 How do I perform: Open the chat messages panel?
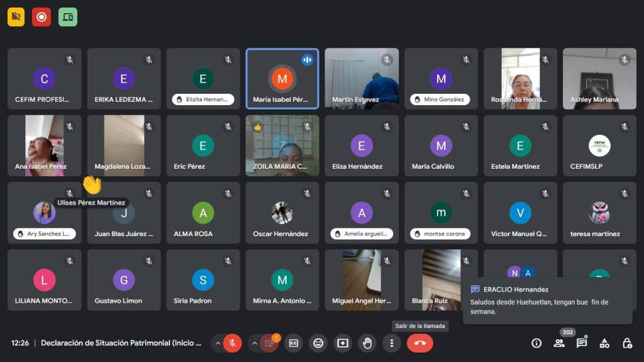click(x=582, y=343)
